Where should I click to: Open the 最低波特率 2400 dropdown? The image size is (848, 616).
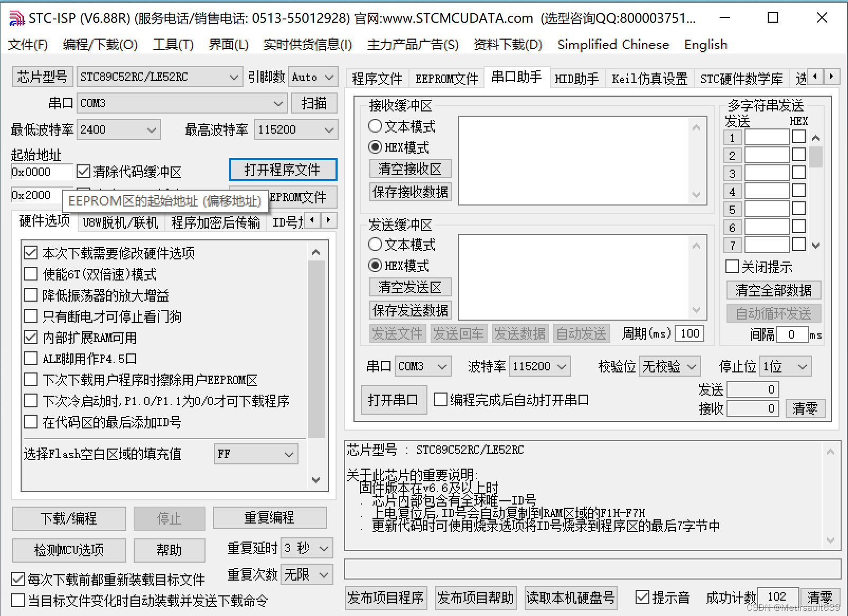119,129
